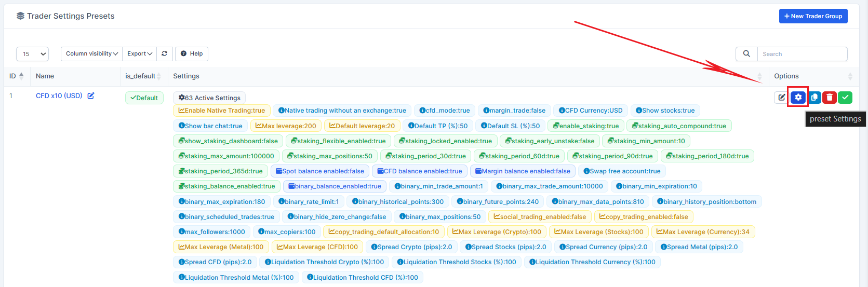
Task: Focus the Search input field
Action: 802,53
